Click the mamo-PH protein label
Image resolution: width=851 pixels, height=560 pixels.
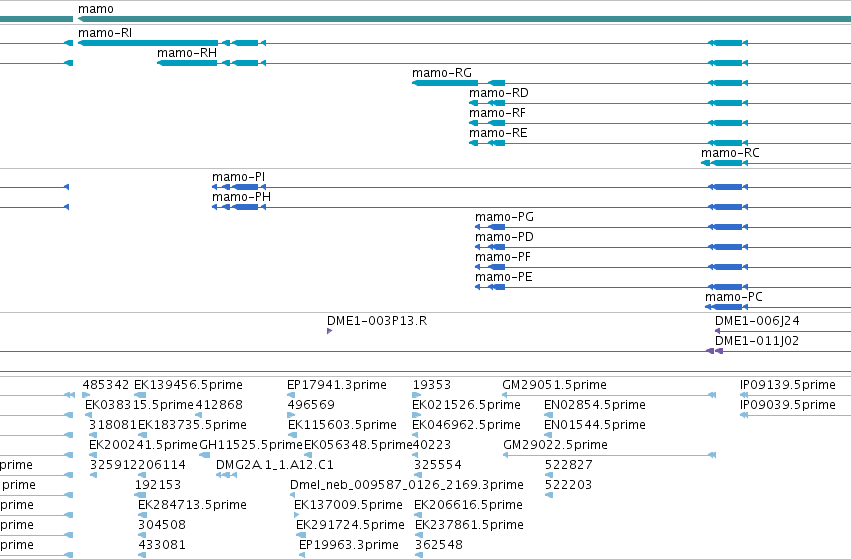(x=242, y=198)
